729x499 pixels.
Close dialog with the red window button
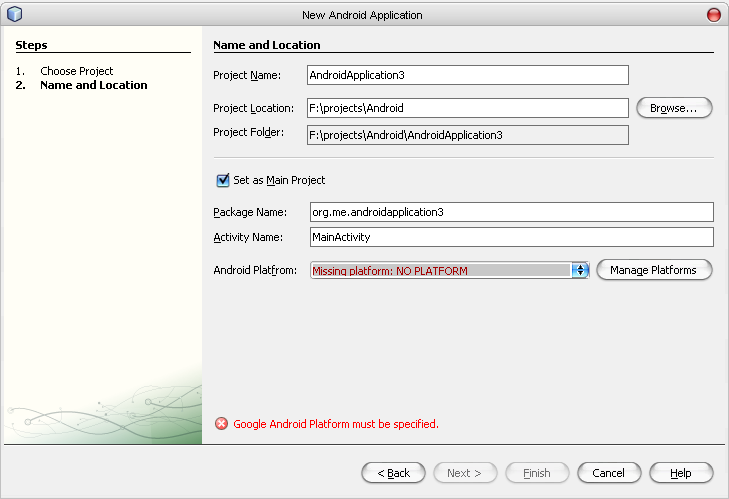point(714,15)
